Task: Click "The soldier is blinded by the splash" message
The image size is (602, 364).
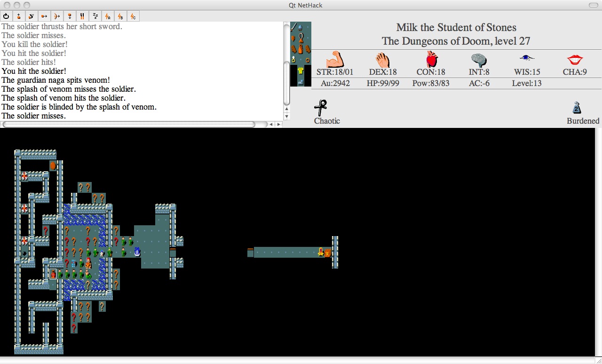Action: 79,107
